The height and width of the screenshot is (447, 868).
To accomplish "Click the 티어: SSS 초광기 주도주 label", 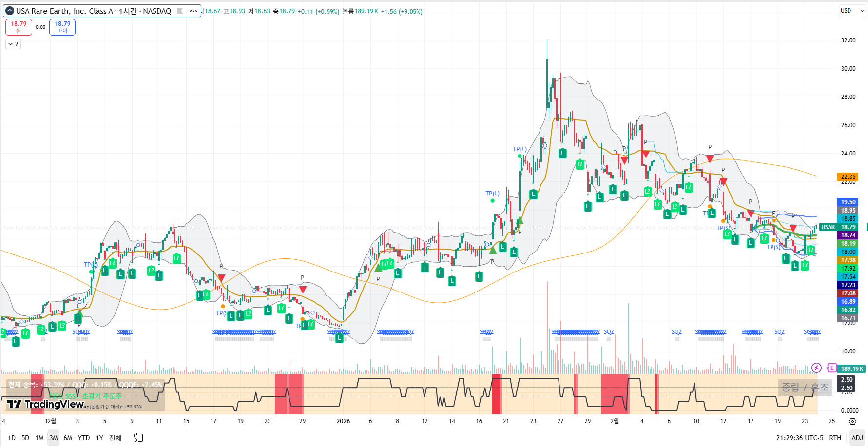I will pos(85,396).
